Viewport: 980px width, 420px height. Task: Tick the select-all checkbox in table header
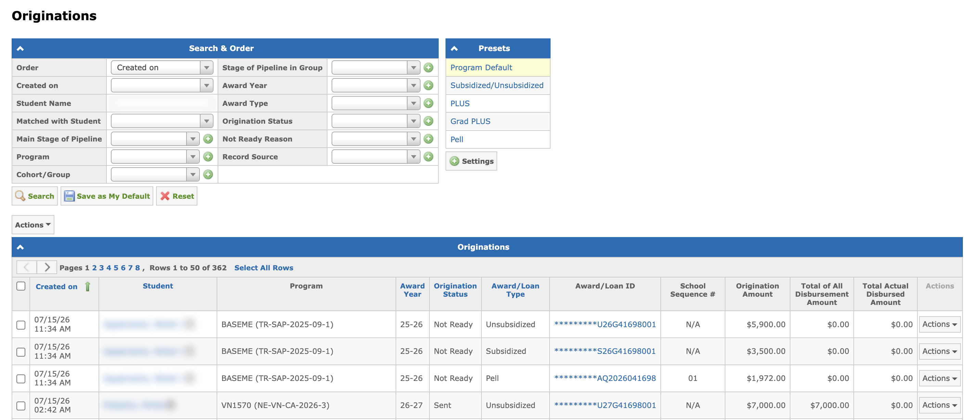pyautogui.click(x=21, y=286)
